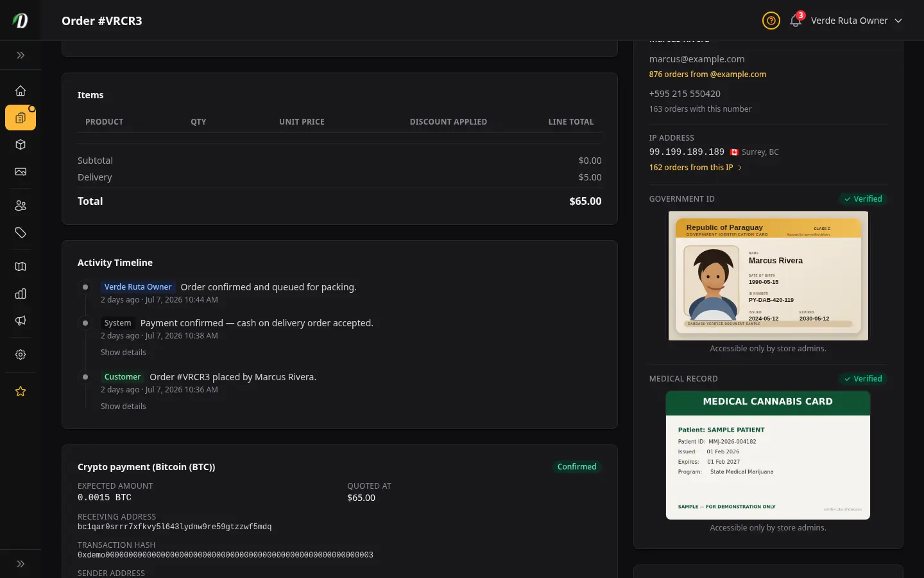924x578 pixels.
Task: Go to Home dashboard icon
Action: (21, 91)
